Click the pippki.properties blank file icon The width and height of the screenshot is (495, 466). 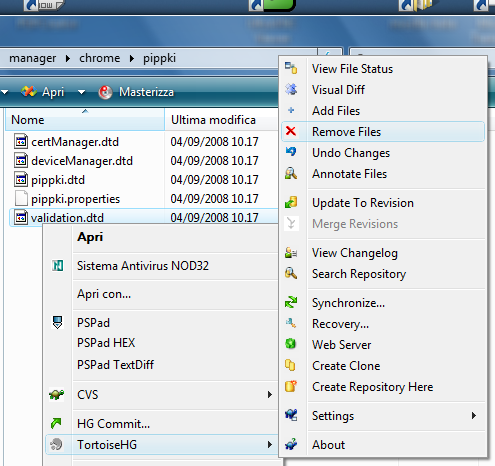tap(21, 198)
